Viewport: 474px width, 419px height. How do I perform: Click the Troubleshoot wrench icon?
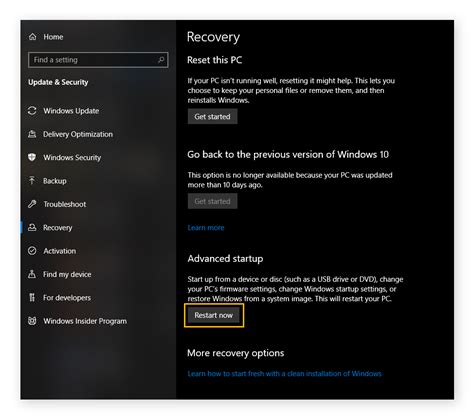[32, 204]
